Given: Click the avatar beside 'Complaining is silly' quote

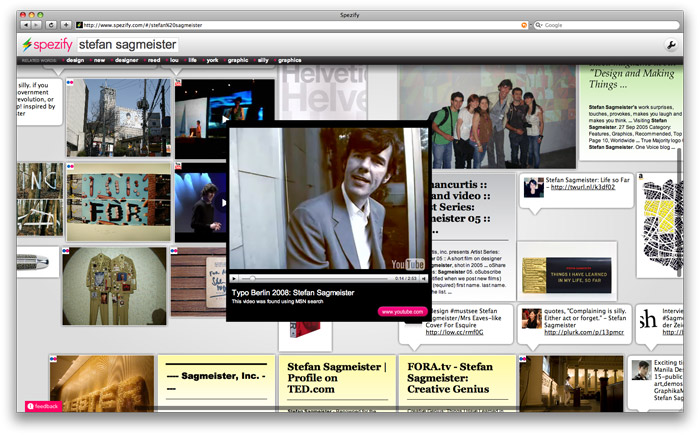Looking at the screenshot, I should tap(532, 318).
